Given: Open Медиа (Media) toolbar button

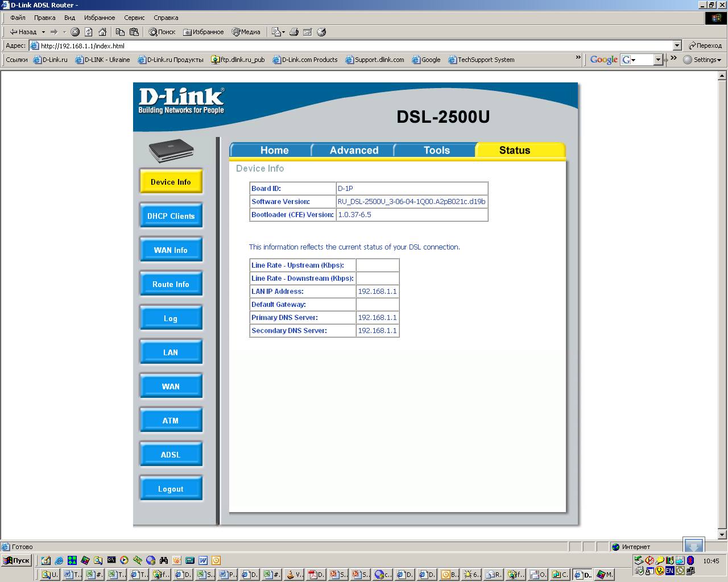Looking at the screenshot, I should pos(246,32).
